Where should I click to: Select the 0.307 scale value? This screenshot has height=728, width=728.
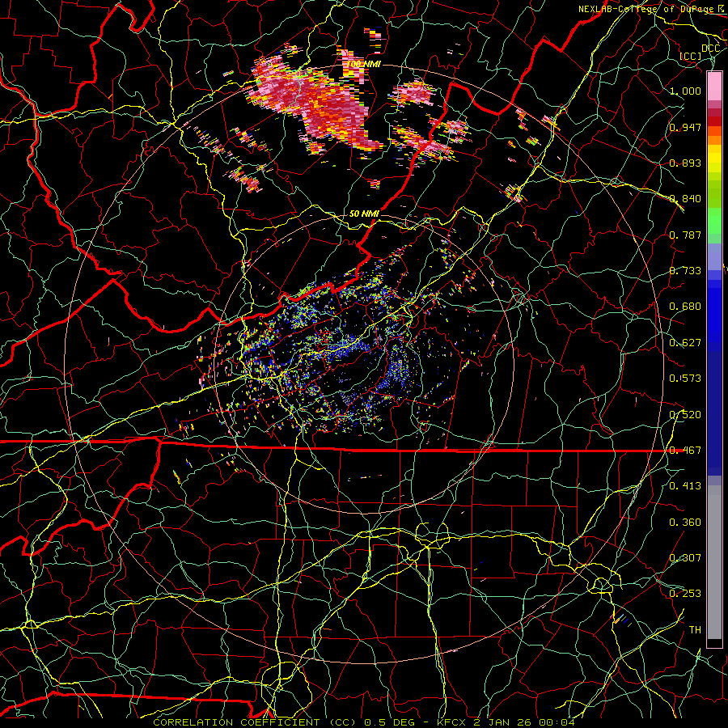tap(685, 558)
